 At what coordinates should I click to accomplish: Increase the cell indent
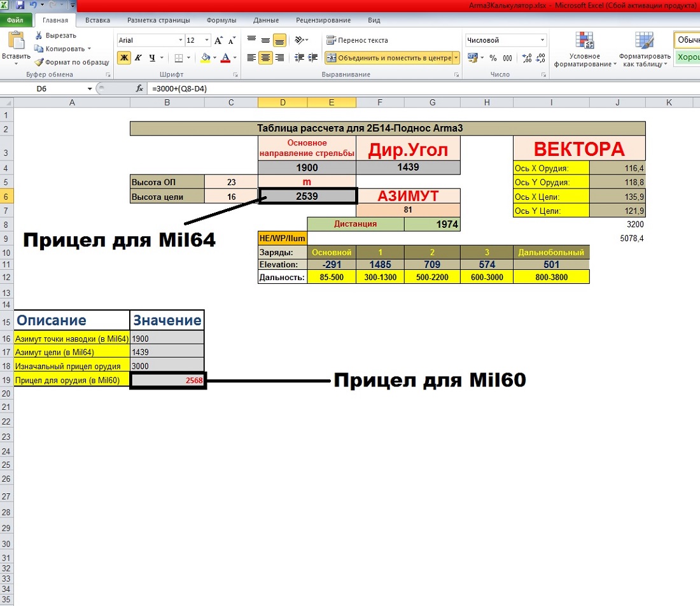(313, 57)
